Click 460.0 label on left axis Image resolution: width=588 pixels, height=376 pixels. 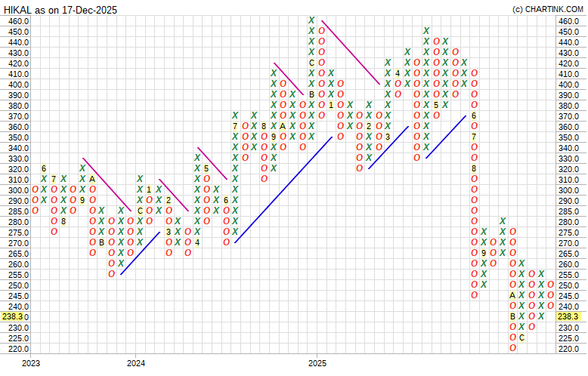(x=18, y=21)
